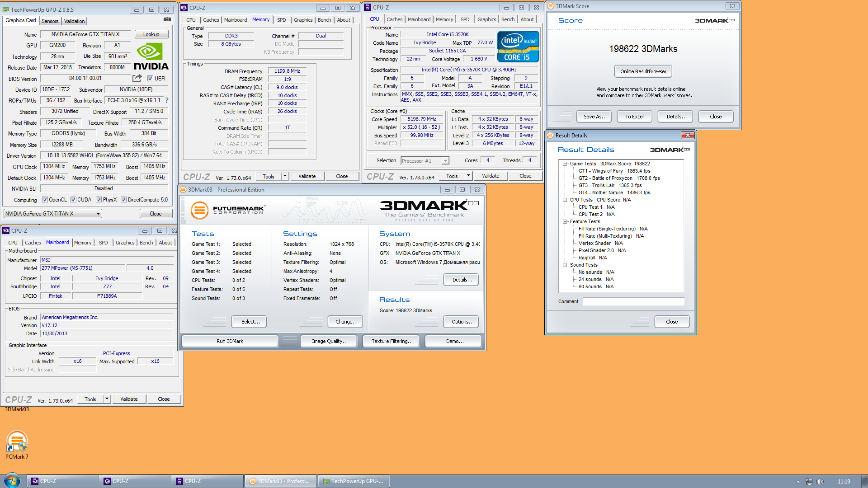The height and width of the screenshot is (488, 868).
Task: Select GT1 - Wings of Fury result row
Action: tap(614, 171)
